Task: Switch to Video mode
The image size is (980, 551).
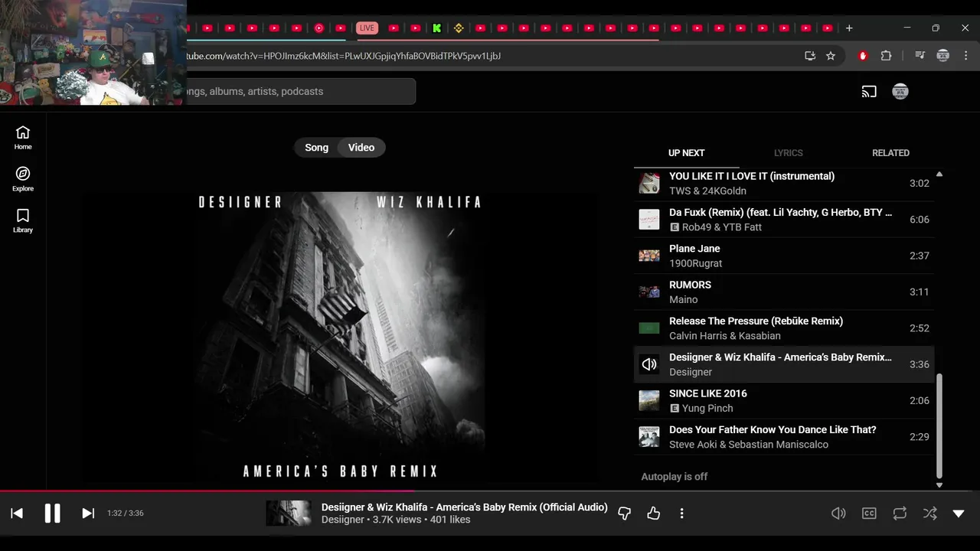Action: coord(361,148)
